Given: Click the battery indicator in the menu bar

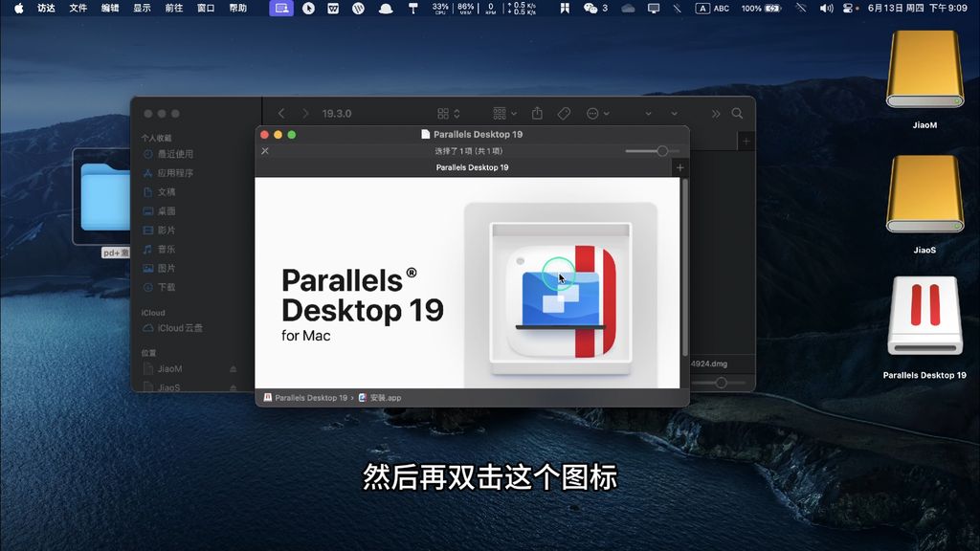Looking at the screenshot, I should point(761,8).
